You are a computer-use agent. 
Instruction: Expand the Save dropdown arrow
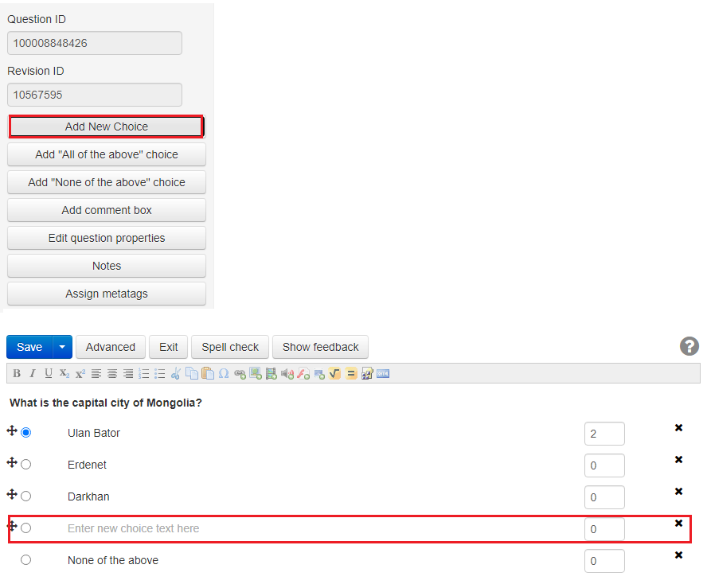click(x=63, y=347)
